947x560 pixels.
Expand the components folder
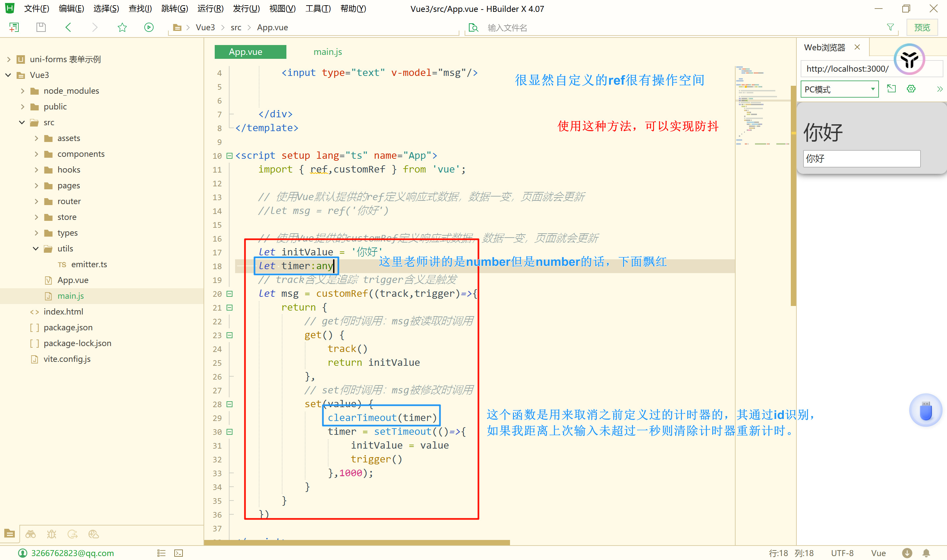(36, 154)
